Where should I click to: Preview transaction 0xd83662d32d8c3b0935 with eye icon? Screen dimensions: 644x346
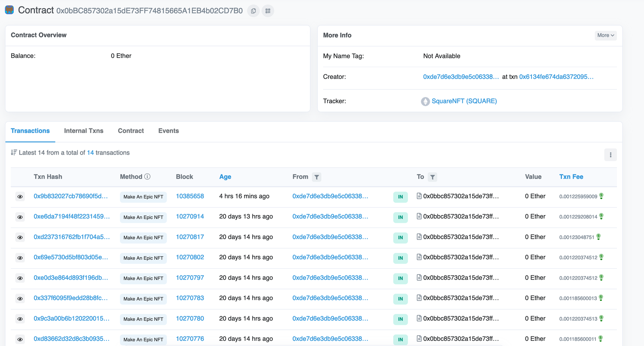pyautogui.click(x=20, y=339)
